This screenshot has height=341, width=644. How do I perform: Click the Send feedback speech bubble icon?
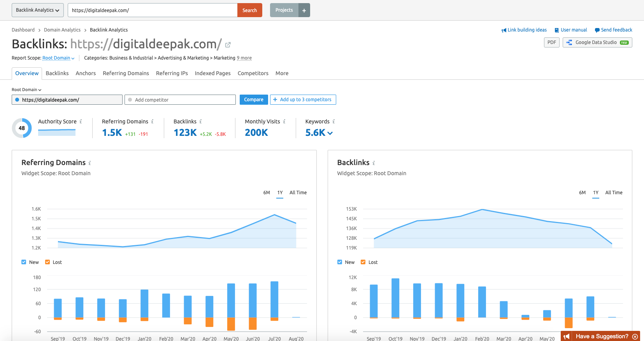597,30
